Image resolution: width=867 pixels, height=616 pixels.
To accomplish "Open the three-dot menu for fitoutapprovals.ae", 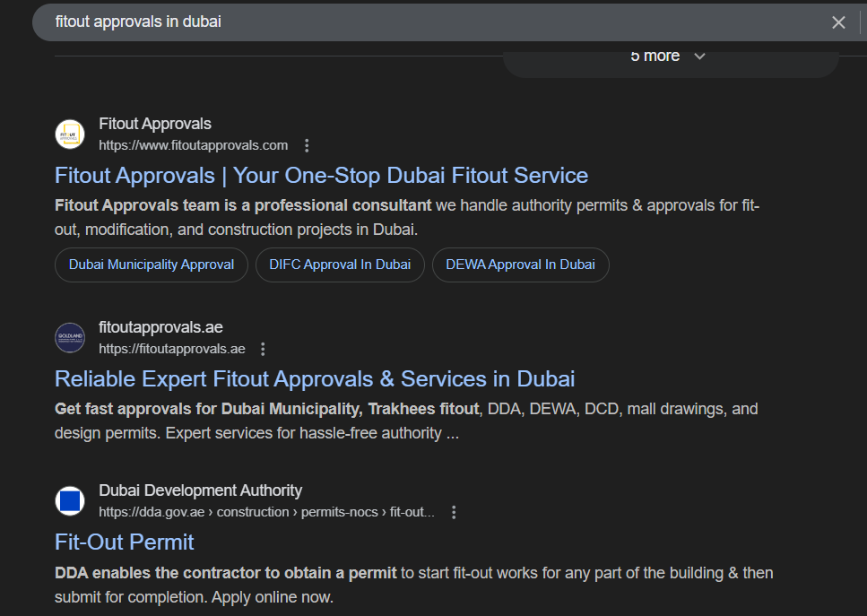I will 262,349.
